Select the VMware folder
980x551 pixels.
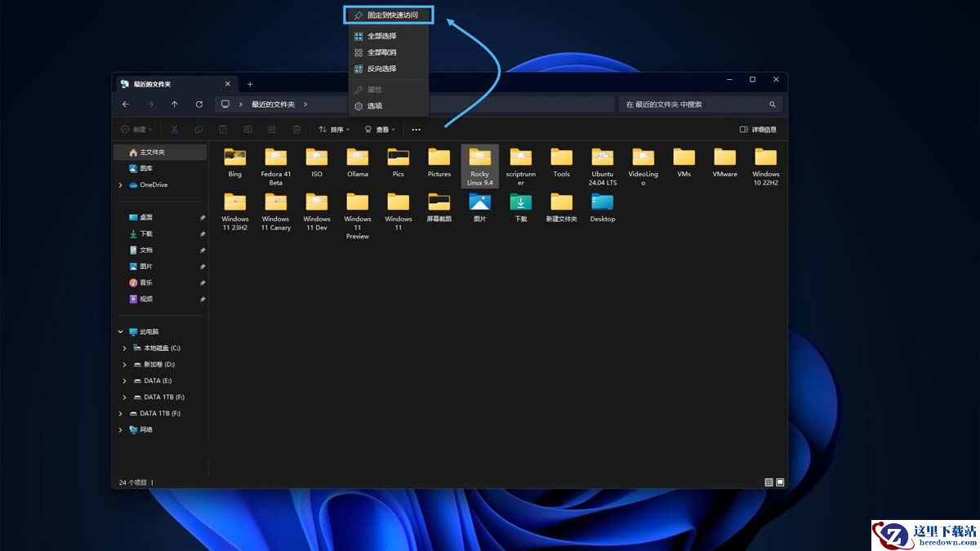tap(725, 162)
